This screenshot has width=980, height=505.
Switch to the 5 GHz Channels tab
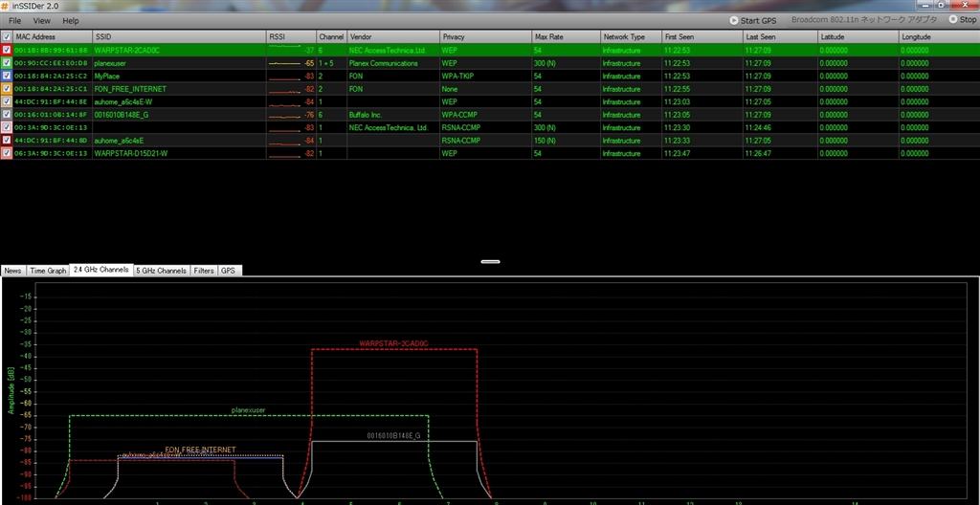pyautogui.click(x=161, y=271)
